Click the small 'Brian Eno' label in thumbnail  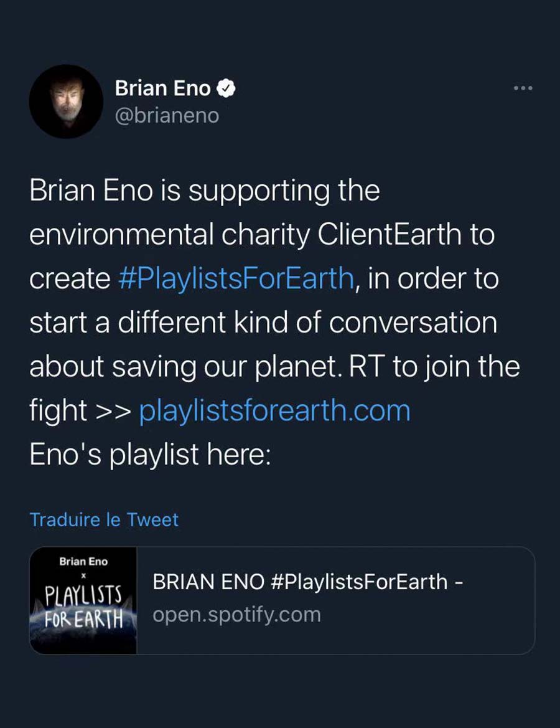click(x=83, y=562)
